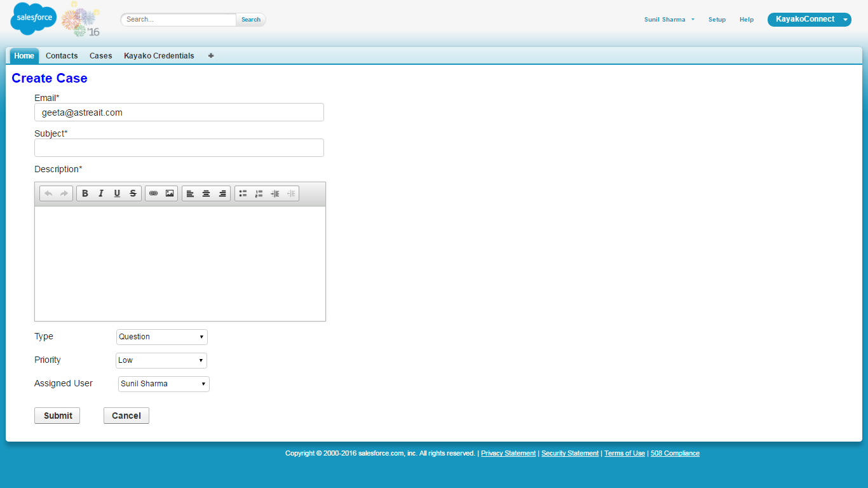Switch to the Contacts tab

(x=62, y=56)
